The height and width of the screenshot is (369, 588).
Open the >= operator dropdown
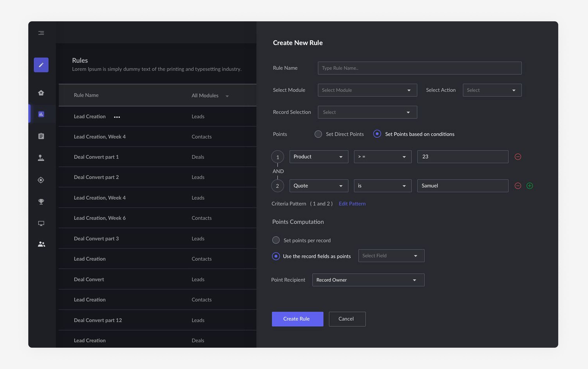coord(383,157)
